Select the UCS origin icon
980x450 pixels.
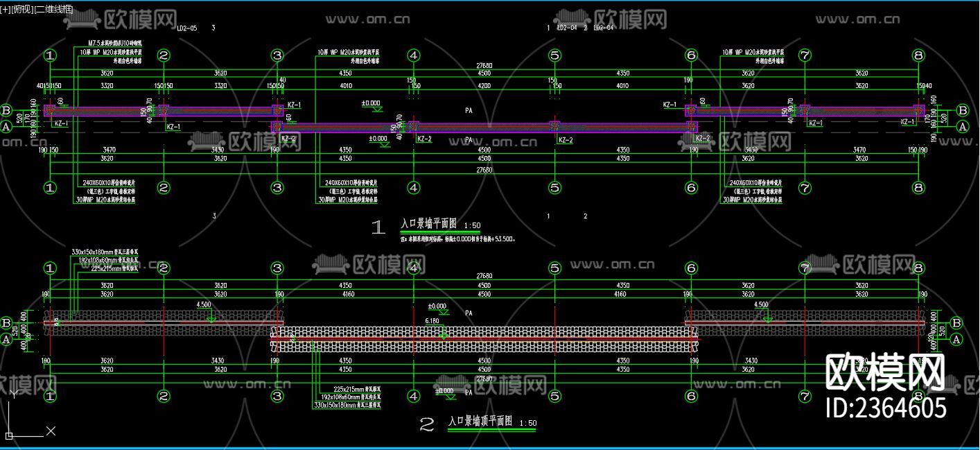(x=10, y=435)
